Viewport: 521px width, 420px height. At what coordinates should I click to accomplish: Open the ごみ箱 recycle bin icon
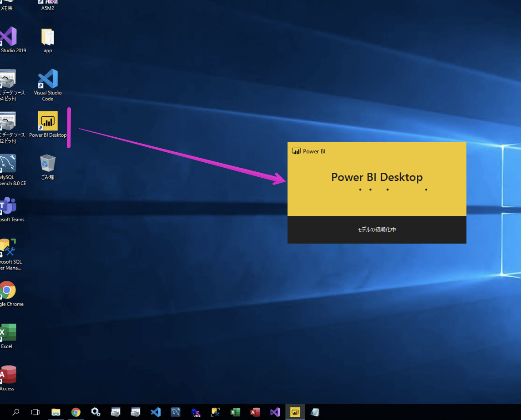coord(48,167)
